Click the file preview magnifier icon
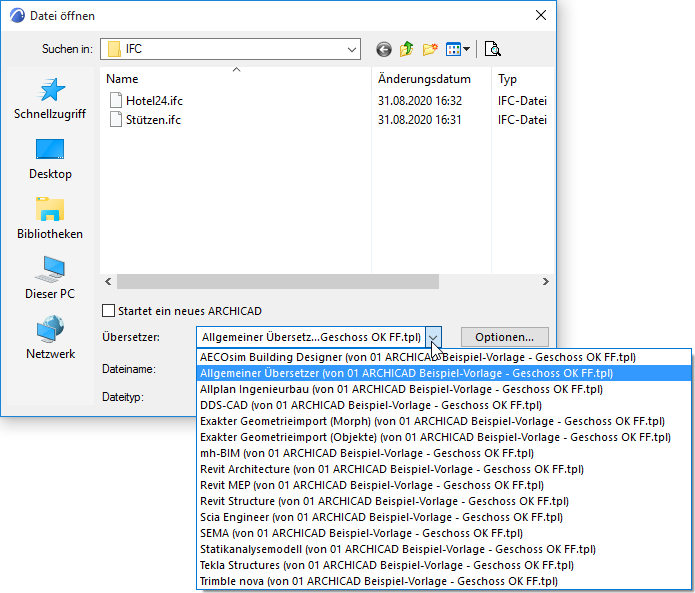The image size is (695, 593). (492, 49)
